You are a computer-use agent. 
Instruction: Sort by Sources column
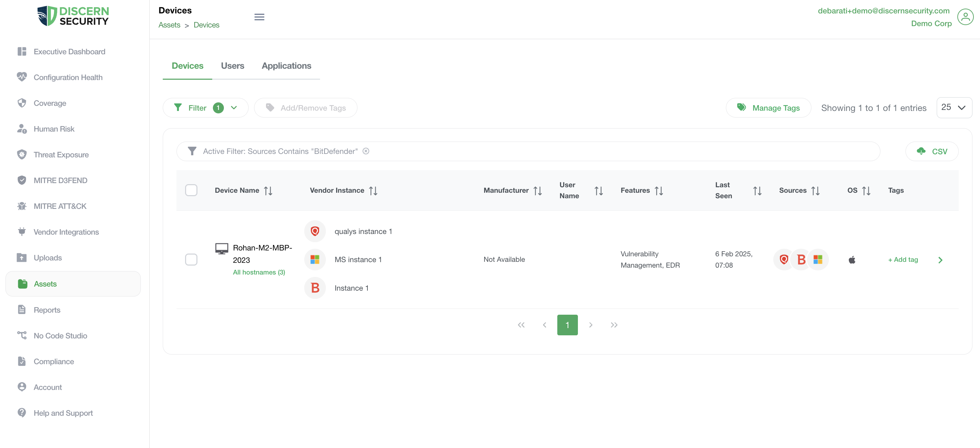pos(815,191)
